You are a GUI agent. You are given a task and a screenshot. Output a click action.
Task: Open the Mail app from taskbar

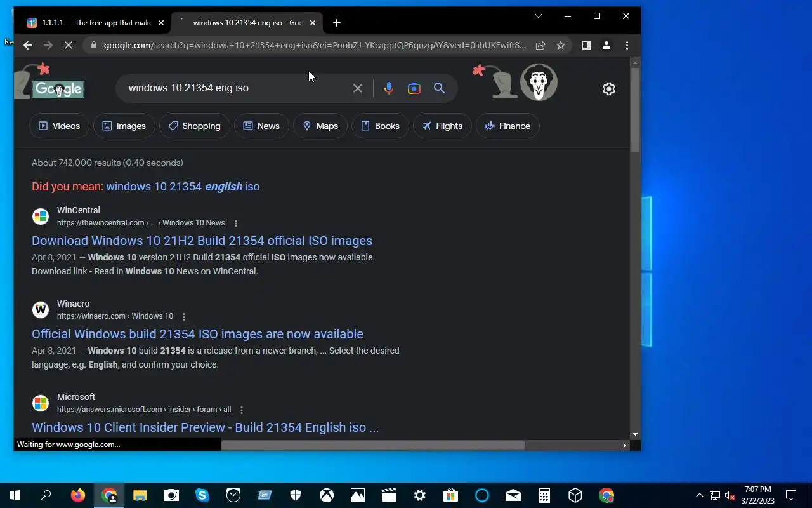tap(513, 495)
